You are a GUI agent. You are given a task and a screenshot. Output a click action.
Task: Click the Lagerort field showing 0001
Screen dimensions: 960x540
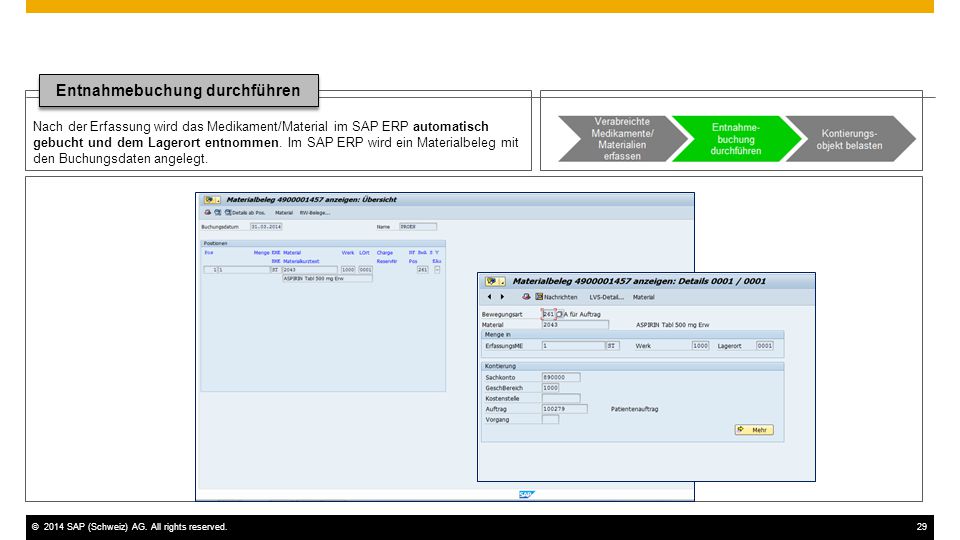tap(765, 346)
